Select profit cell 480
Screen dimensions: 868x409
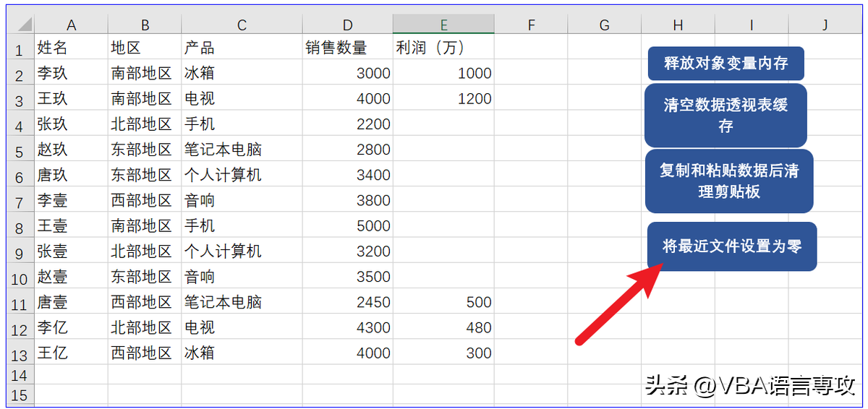tap(444, 327)
